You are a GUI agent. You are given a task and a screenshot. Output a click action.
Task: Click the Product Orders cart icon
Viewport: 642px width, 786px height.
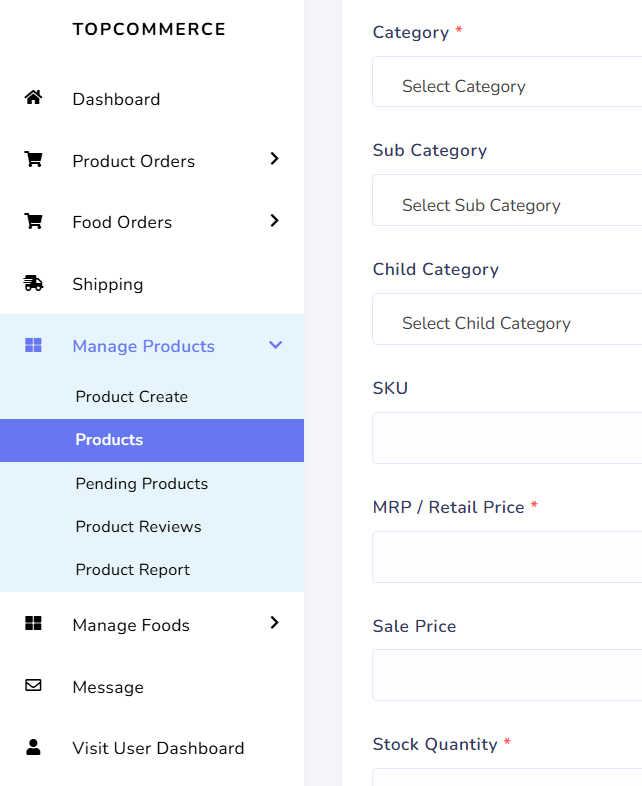pyautogui.click(x=34, y=160)
